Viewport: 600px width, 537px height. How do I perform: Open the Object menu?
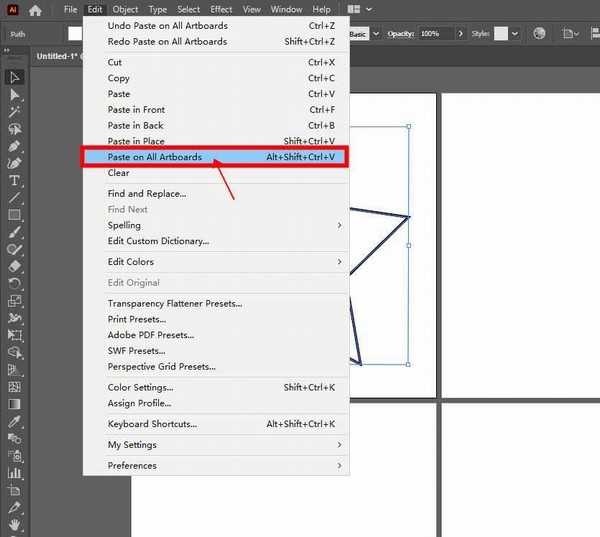[x=125, y=10]
